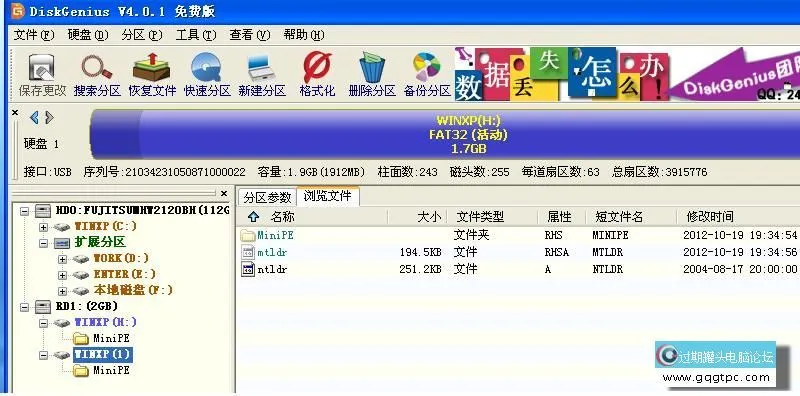Open Backup Partition (备份分区) tool

[427, 67]
